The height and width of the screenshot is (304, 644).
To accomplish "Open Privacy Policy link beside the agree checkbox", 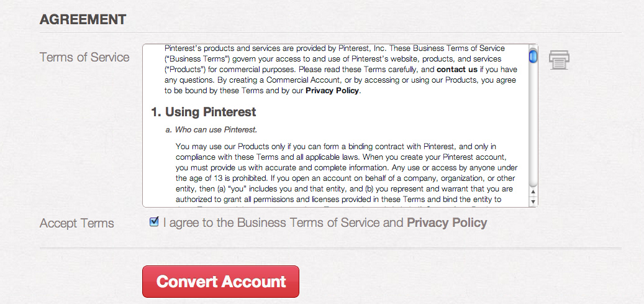I will tap(447, 223).
